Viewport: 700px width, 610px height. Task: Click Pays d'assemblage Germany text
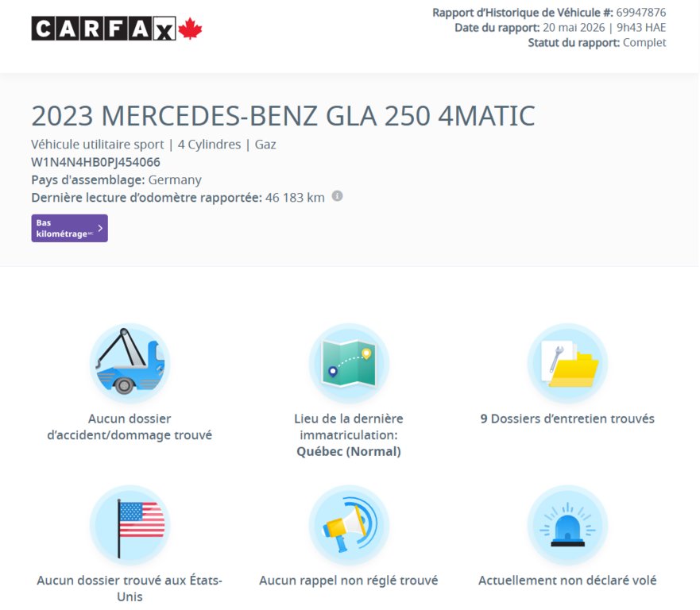[117, 180]
